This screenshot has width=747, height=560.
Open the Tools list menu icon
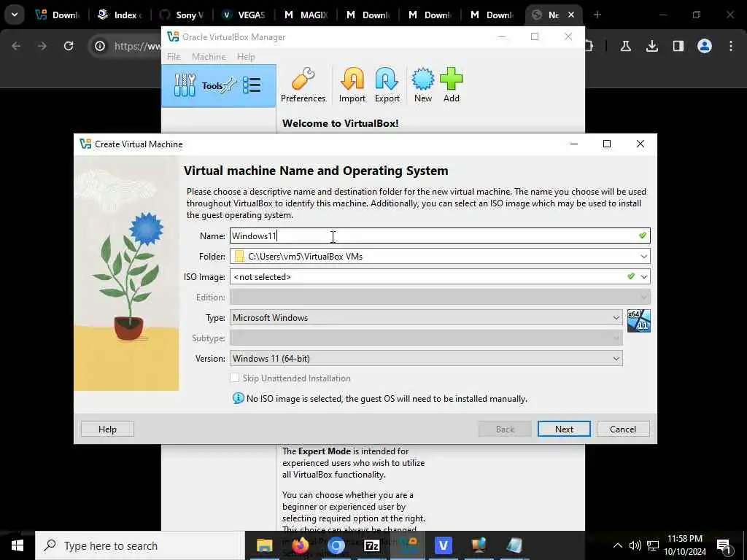tap(252, 85)
